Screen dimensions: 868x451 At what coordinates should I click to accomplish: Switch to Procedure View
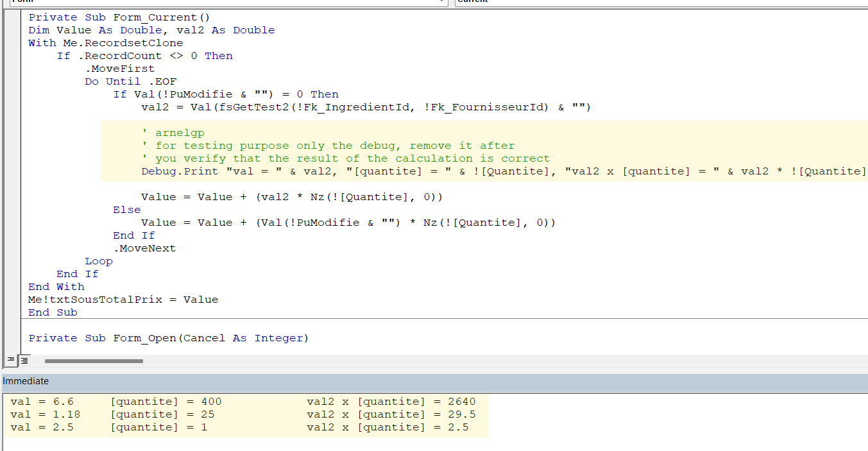pos(11,361)
